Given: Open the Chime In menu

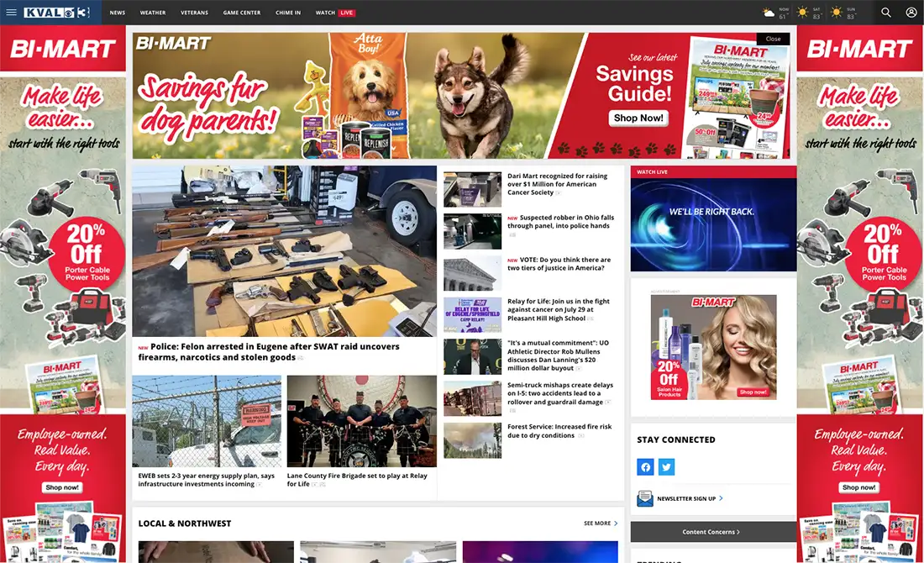Looking at the screenshot, I should (x=288, y=13).
